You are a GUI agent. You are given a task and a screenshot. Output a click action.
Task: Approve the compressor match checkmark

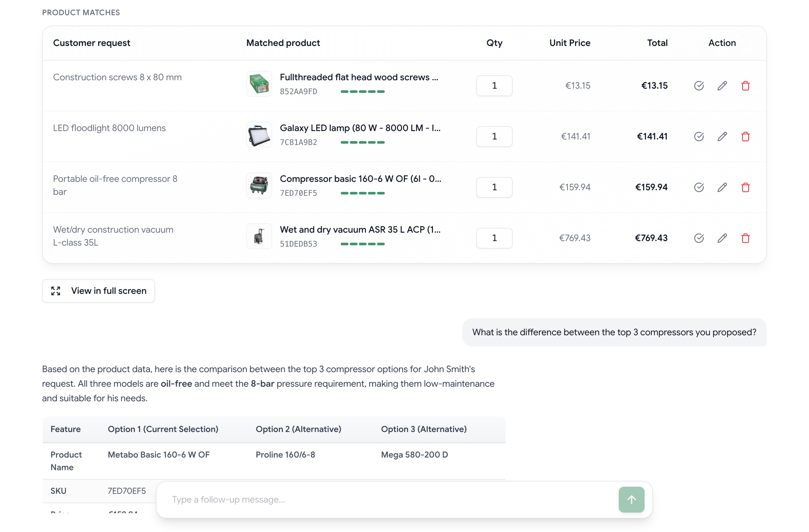click(699, 187)
